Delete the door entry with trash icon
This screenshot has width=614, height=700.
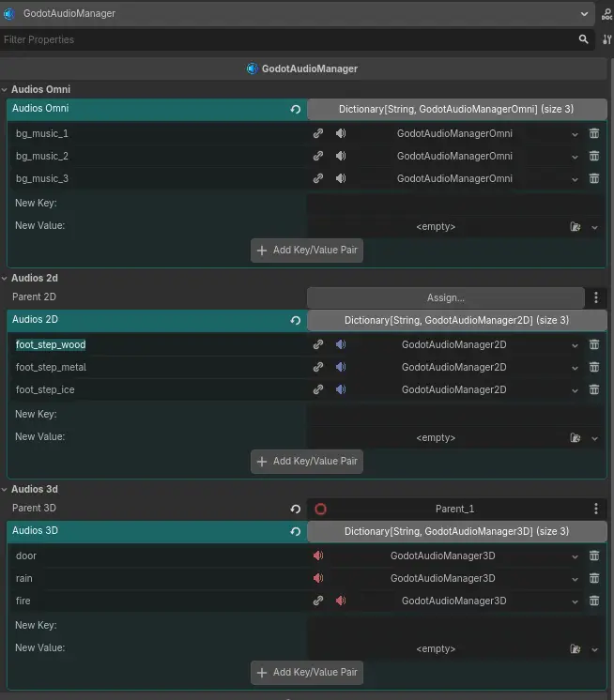[594, 555]
